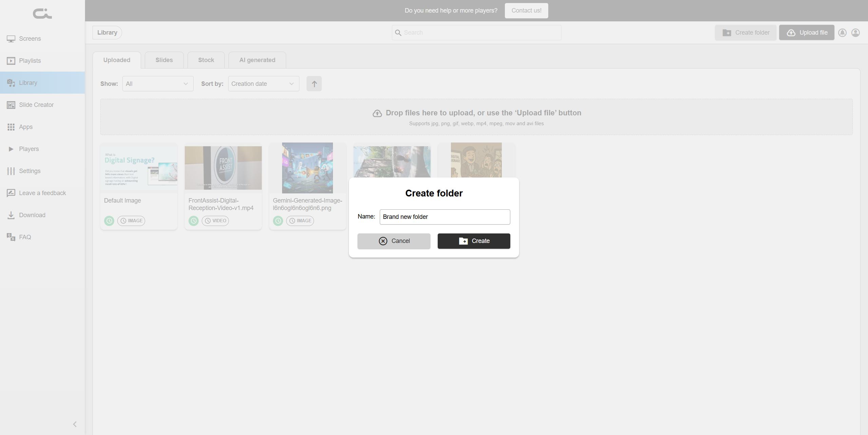Cancel the Create folder dialog
This screenshot has height=435, width=868.
point(394,241)
